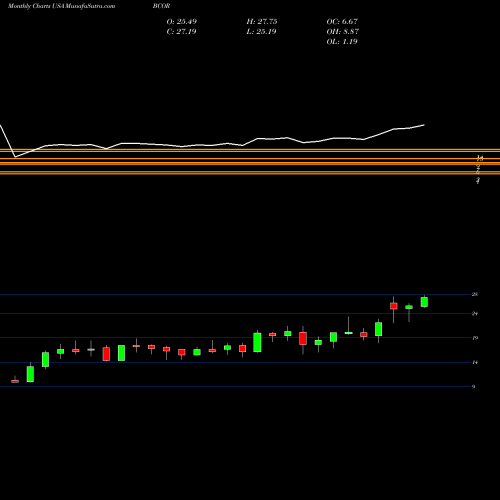Select the BCOR ticker symbol label
Image resolution: width=500 pixels, height=500 pixels.
click(161, 6)
